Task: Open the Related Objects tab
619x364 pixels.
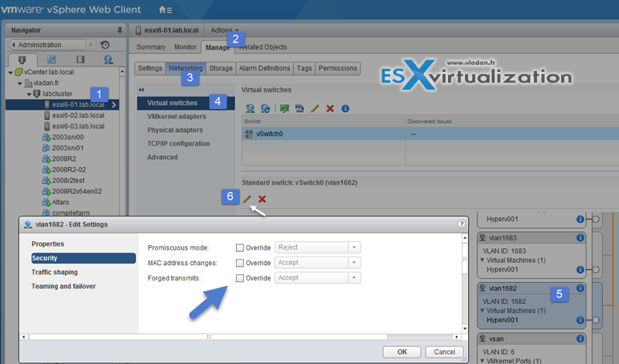Action: click(x=263, y=47)
